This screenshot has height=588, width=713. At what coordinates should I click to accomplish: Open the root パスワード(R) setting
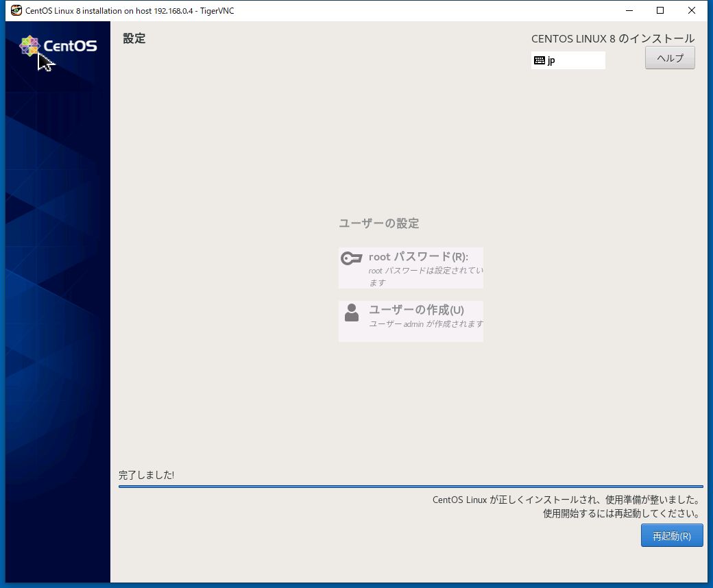pos(411,268)
